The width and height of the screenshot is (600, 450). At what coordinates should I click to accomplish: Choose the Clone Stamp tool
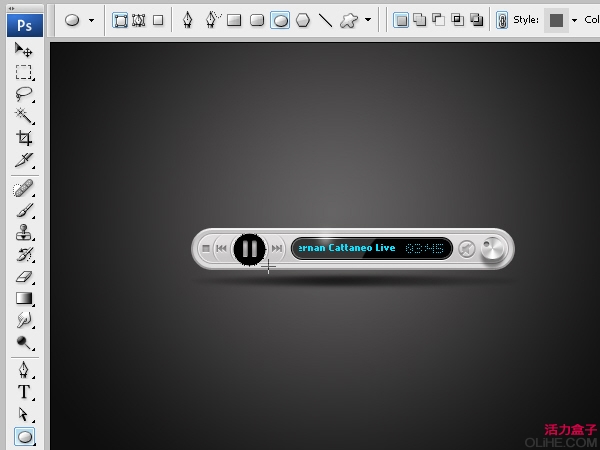(x=23, y=232)
